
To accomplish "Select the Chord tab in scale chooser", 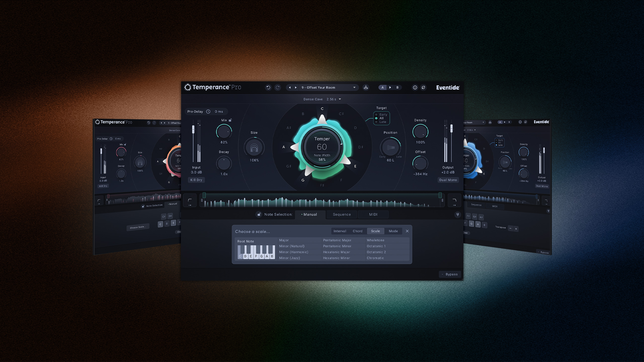I will [x=358, y=231].
